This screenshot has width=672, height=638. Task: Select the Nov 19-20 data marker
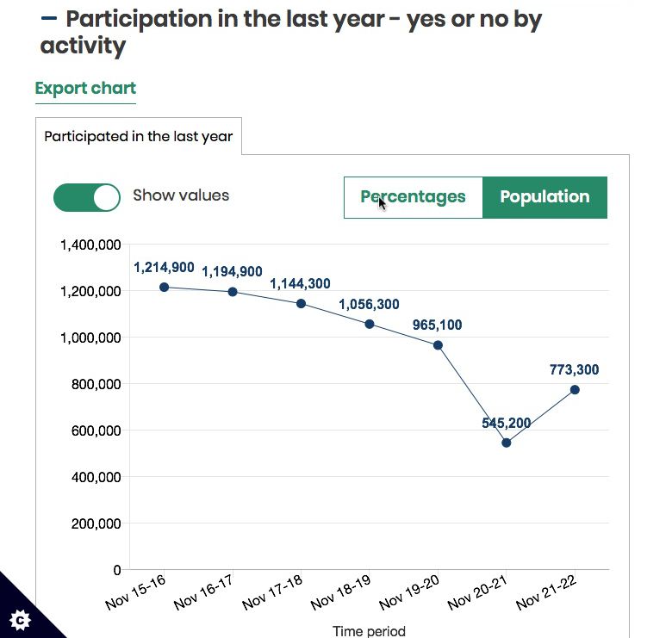[438, 345]
